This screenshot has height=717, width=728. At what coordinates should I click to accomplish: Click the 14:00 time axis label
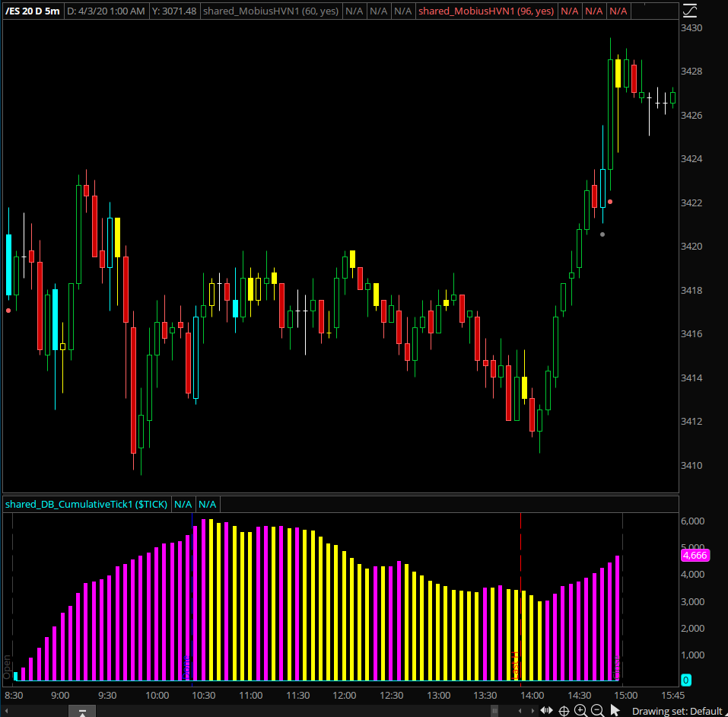(x=532, y=695)
